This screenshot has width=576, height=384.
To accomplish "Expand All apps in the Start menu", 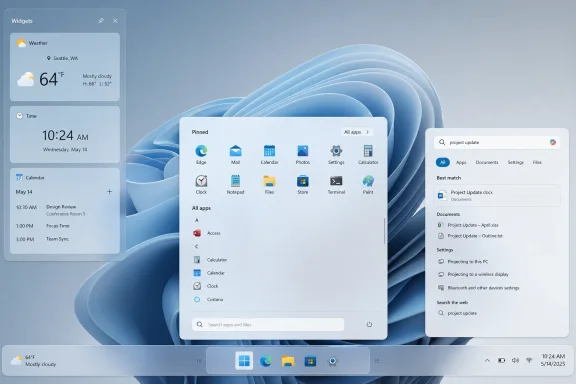I will click(x=357, y=132).
